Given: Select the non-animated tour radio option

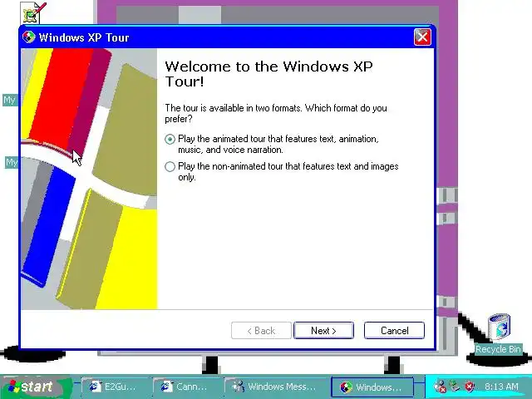Looking at the screenshot, I should tap(170, 166).
